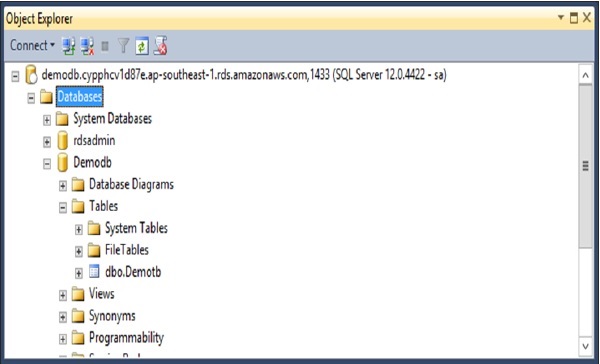
Task: Click the script/activity toolbar icon with red X
Action: pos(160,46)
